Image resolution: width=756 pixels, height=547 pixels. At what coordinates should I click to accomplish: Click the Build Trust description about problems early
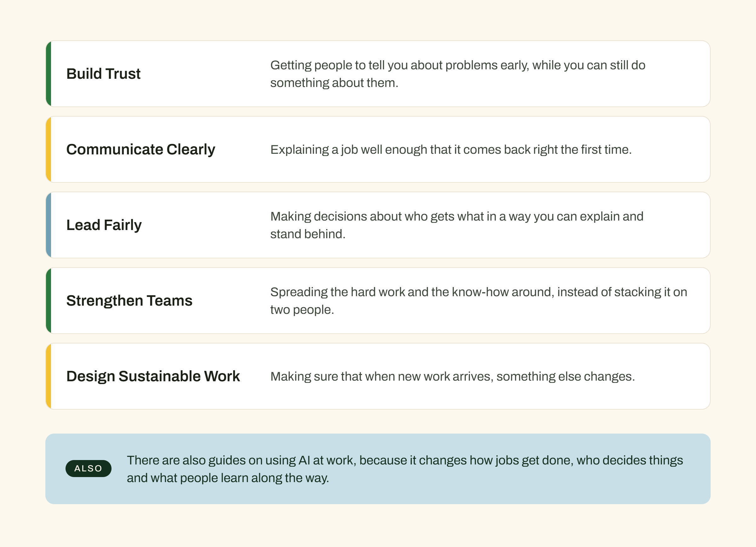(x=458, y=74)
